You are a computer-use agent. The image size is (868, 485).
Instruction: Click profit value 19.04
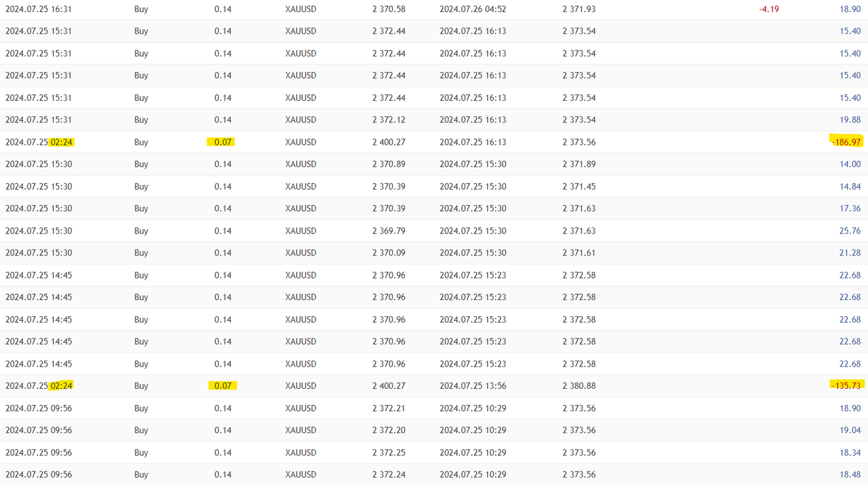click(x=850, y=430)
